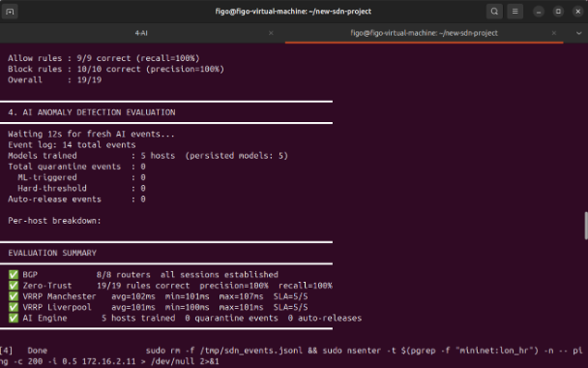
Task: Click the 'ML-triggered' line
Action: 81,177
